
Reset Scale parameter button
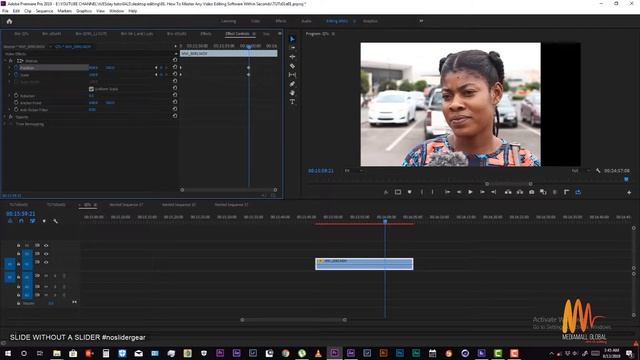click(175, 75)
